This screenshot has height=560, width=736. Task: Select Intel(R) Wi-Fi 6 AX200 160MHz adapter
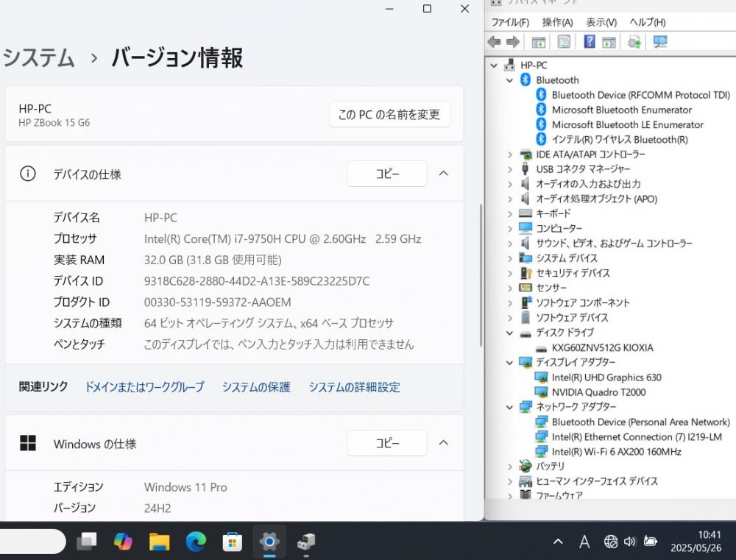pos(616,452)
